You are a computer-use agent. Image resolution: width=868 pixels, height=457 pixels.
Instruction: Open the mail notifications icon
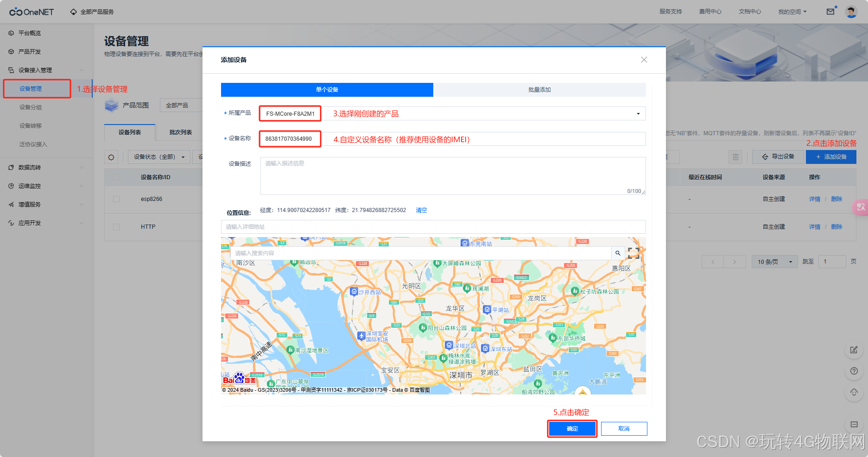pyautogui.click(x=830, y=12)
